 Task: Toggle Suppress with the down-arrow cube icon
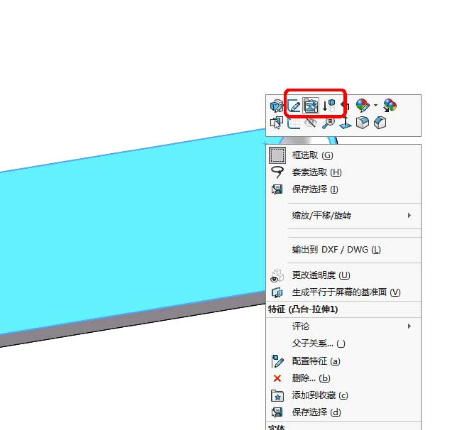click(x=329, y=106)
